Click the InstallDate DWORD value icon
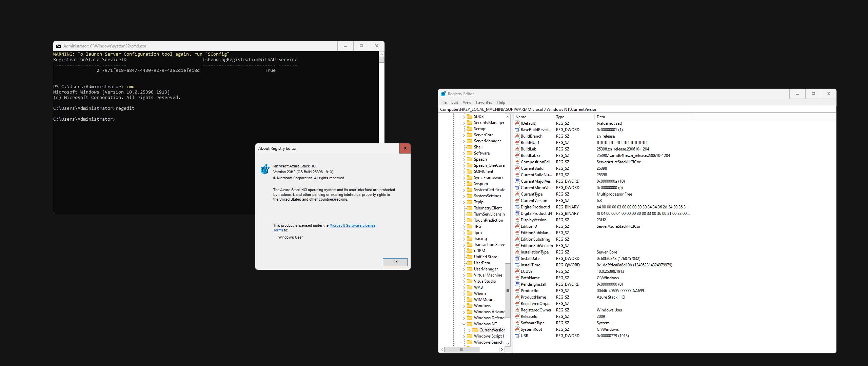The image size is (868, 366). click(x=517, y=259)
